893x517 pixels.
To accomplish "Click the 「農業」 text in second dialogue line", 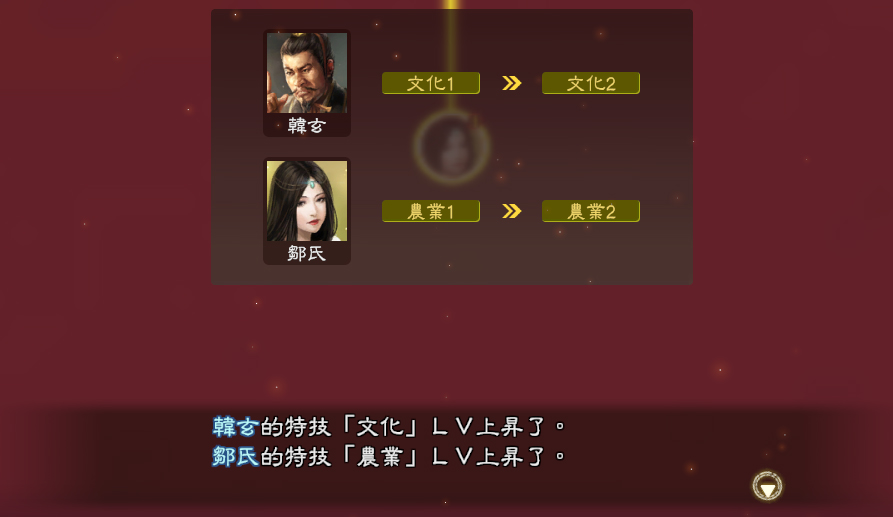I will coord(380,457).
